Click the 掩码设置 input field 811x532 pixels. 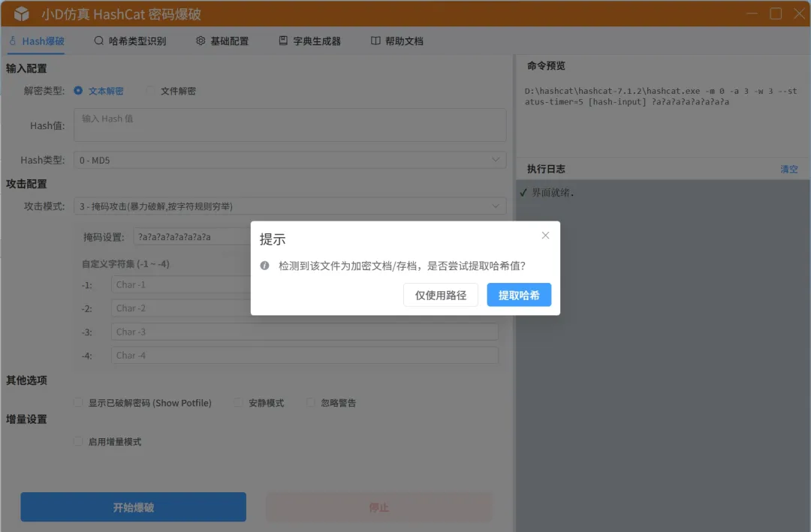click(192, 237)
